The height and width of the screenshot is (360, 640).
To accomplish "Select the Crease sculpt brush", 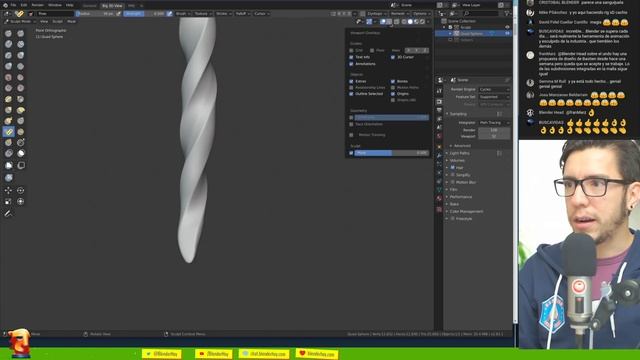I will (x=21, y=66).
